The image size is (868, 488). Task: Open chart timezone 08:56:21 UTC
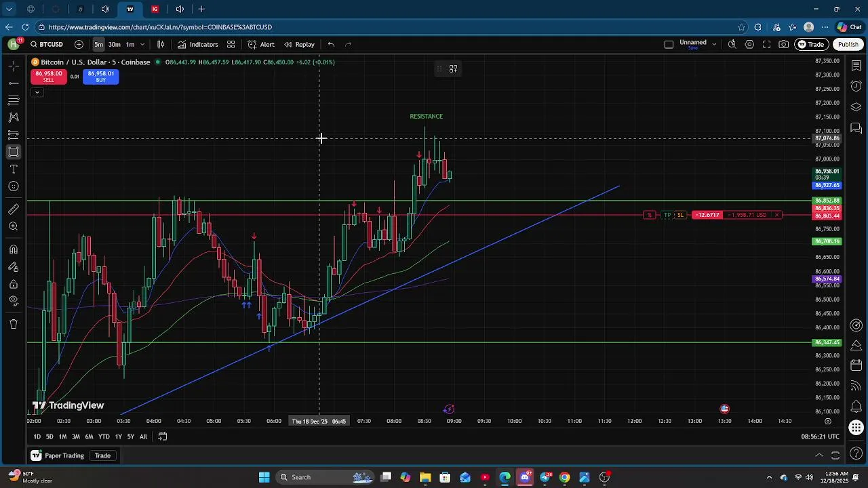[820, 437]
